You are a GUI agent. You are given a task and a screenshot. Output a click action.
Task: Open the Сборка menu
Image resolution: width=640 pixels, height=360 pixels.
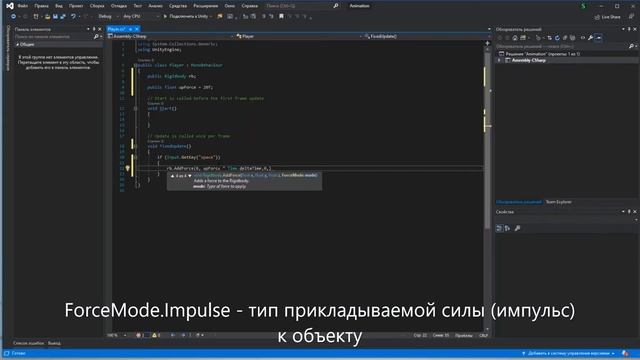(97, 6)
